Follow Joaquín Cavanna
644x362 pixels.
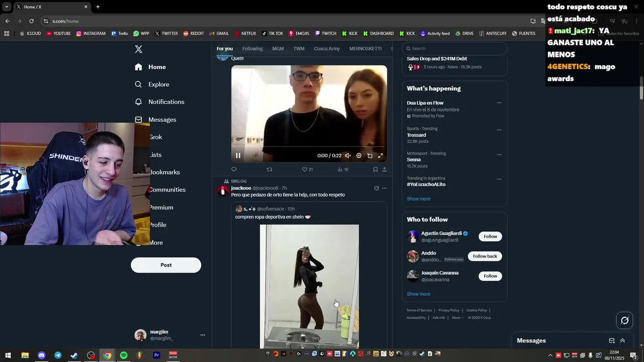click(x=490, y=276)
